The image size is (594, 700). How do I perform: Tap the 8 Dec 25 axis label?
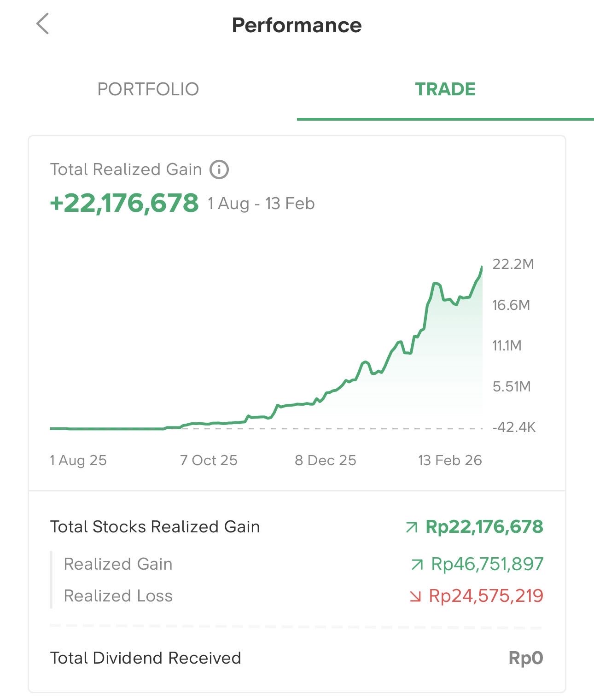pos(326,460)
